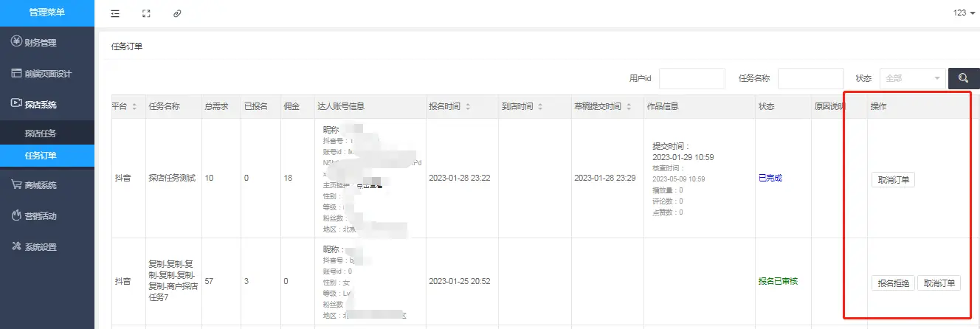The height and width of the screenshot is (329, 980).
Task: Sort the table by 到店时间 column
Action: click(x=540, y=107)
